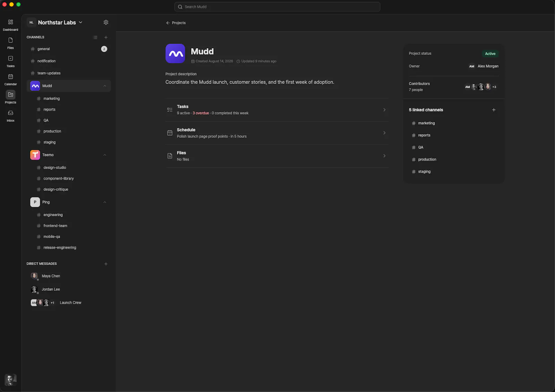Viewport: 555px width, 392px height.
Task: Open the design-studio channel
Action: click(72, 168)
